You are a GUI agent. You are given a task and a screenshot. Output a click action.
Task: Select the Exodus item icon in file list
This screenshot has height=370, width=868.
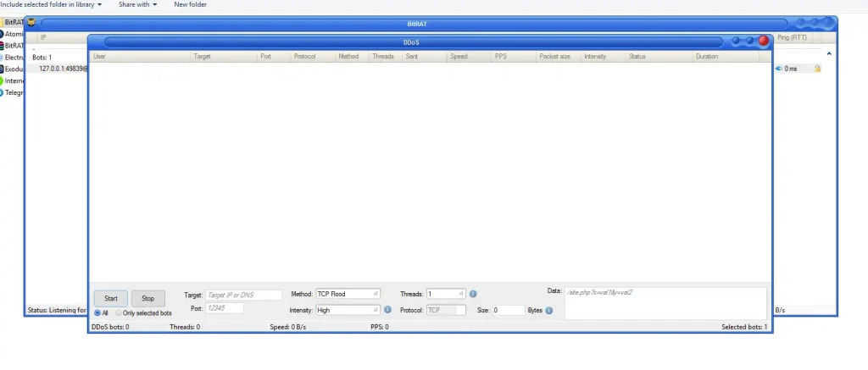pyautogui.click(x=3, y=69)
